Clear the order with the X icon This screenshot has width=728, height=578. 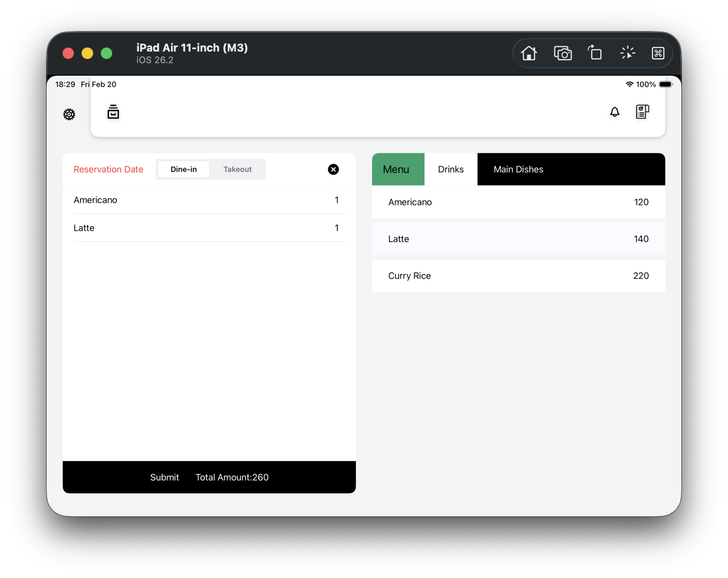333,169
